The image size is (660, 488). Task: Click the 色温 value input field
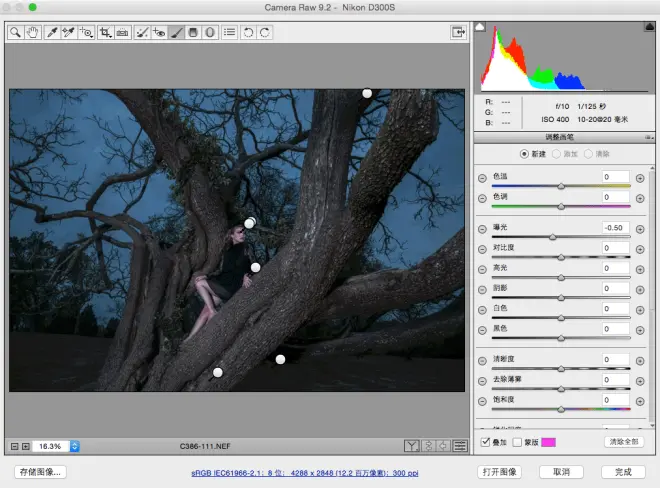pos(616,177)
